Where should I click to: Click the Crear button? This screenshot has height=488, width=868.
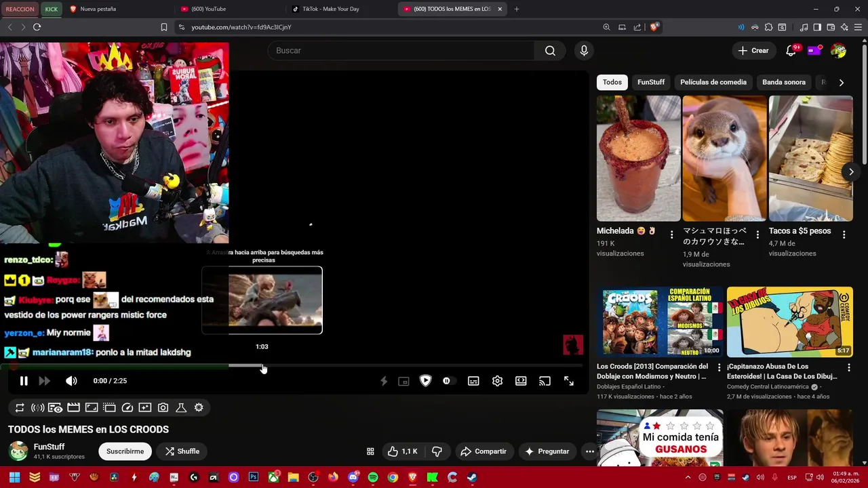click(753, 51)
